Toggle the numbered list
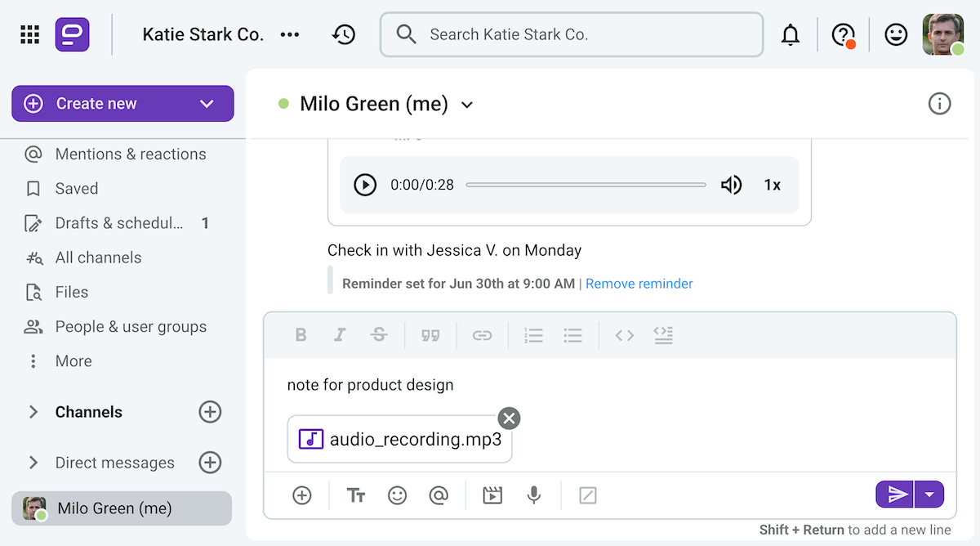This screenshot has width=980, height=546. point(534,335)
